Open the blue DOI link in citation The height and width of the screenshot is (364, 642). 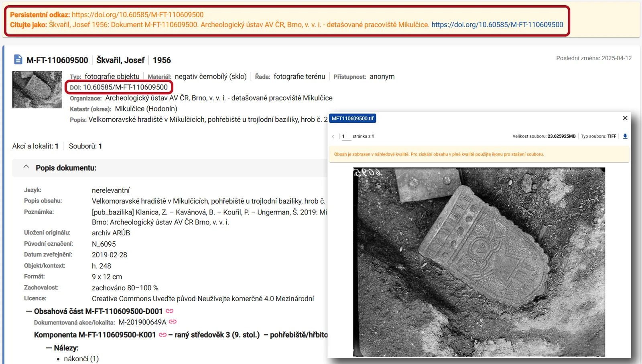(x=497, y=25)
